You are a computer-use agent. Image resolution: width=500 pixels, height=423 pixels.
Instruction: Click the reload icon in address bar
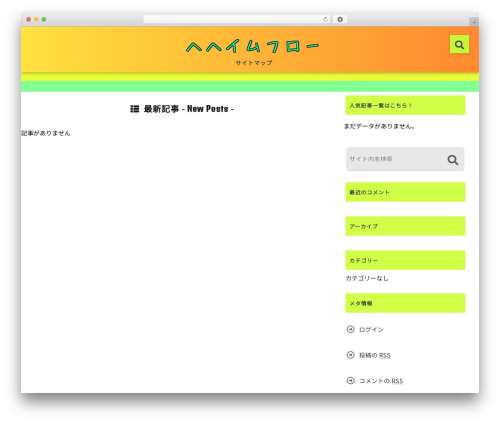pos(325,19)
